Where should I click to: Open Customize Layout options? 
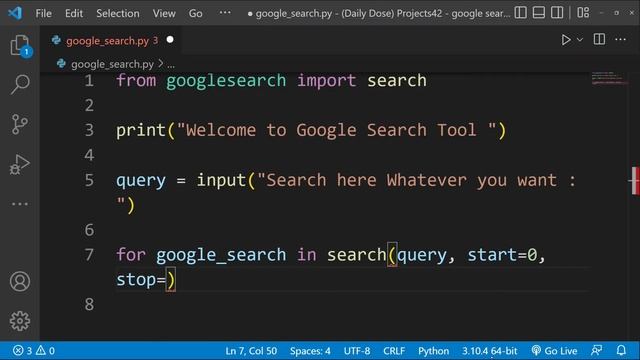(x=583, y=13)
